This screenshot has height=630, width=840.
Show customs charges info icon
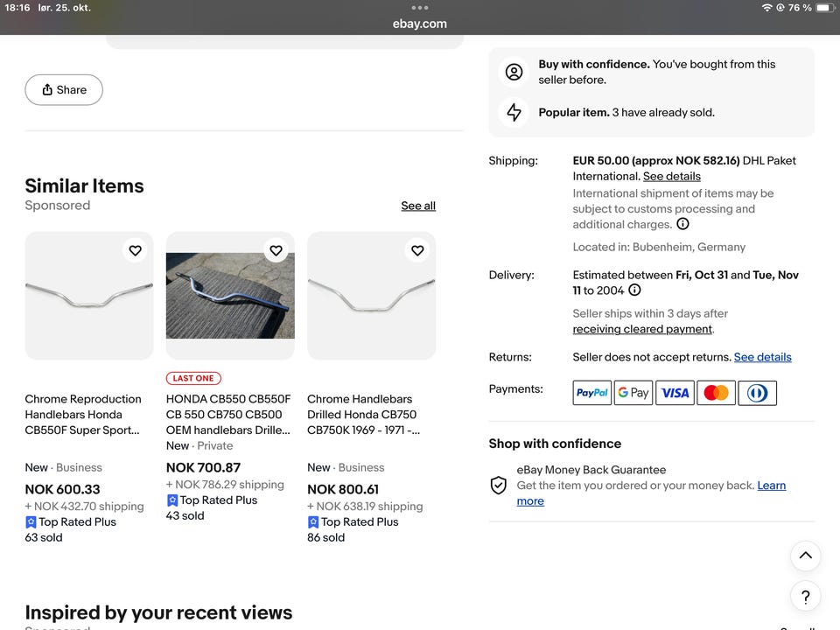[x=682, y=224]
